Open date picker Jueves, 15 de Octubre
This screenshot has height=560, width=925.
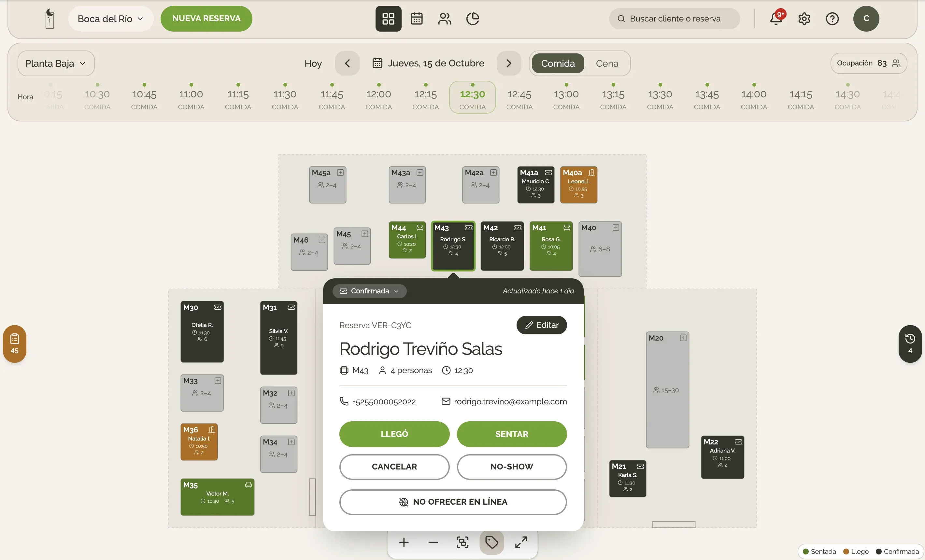[x=428, y=63]
